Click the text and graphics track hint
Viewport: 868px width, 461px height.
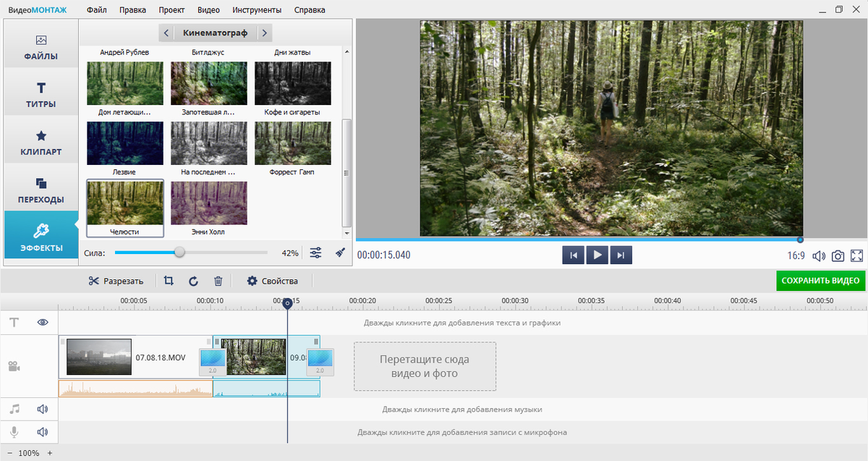462,323
